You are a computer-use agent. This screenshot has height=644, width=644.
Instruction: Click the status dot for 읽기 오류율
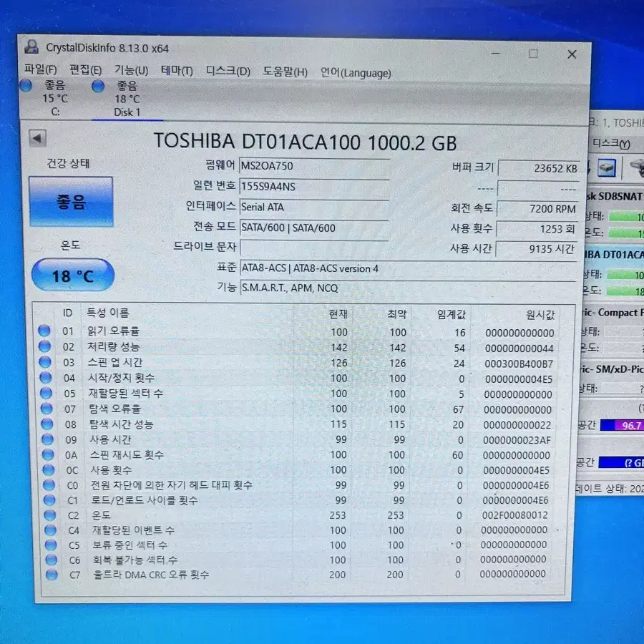pos(44,331)
